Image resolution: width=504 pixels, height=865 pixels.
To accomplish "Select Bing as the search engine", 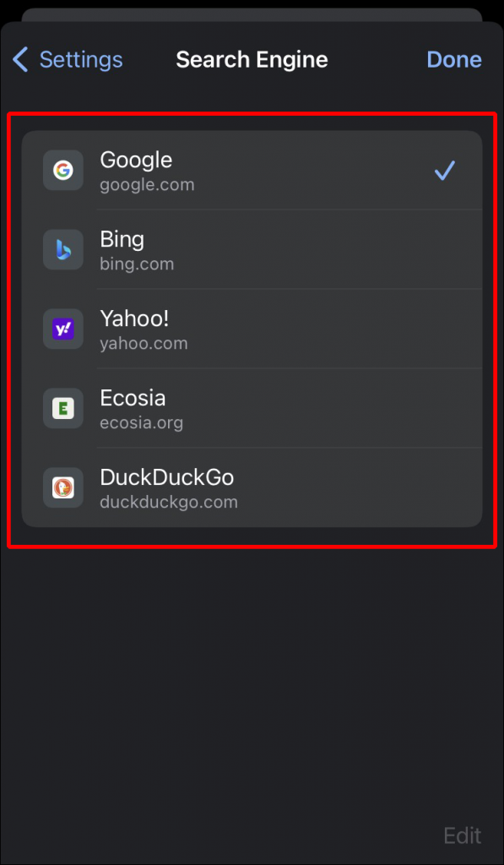I will tap(252, 249).
